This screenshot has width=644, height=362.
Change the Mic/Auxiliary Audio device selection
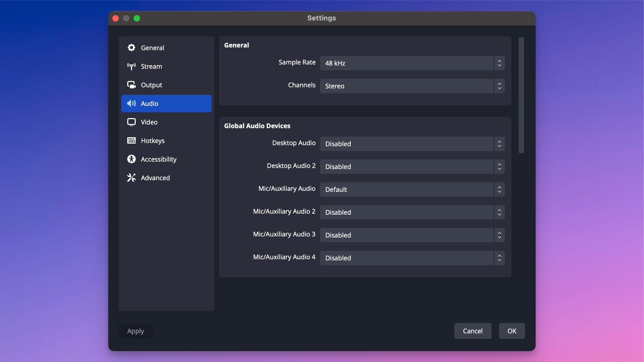point(412,190)
